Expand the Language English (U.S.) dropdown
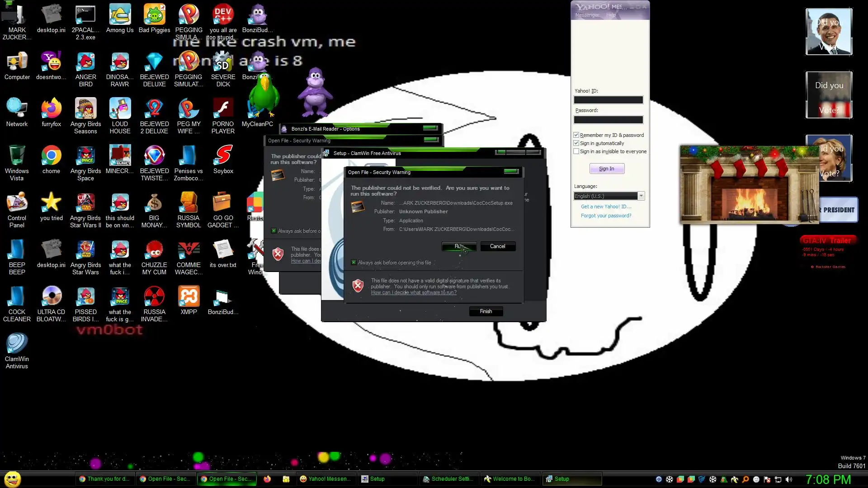868x488 pixels. click(641, 196)
